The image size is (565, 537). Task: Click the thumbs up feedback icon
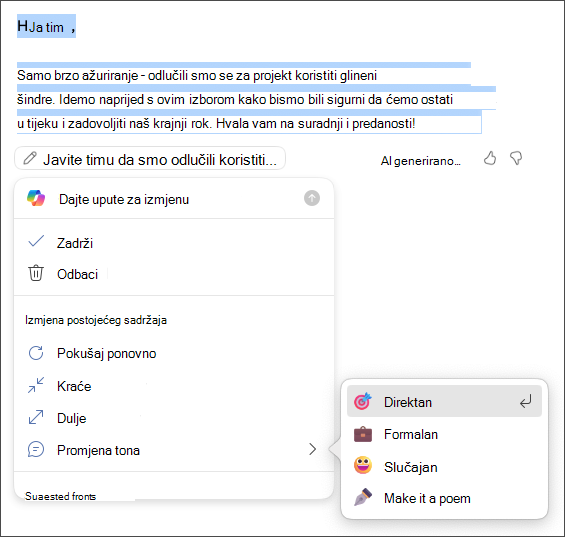[490, 158]
